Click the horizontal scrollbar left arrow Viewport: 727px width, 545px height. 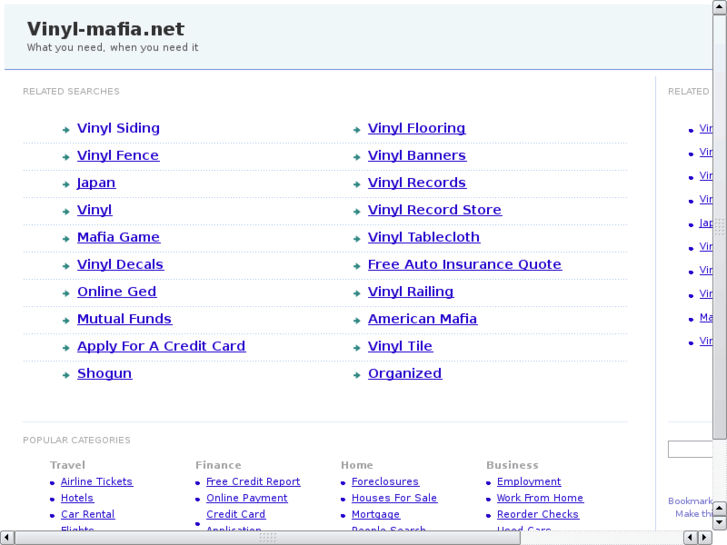[x=8, y=537]
